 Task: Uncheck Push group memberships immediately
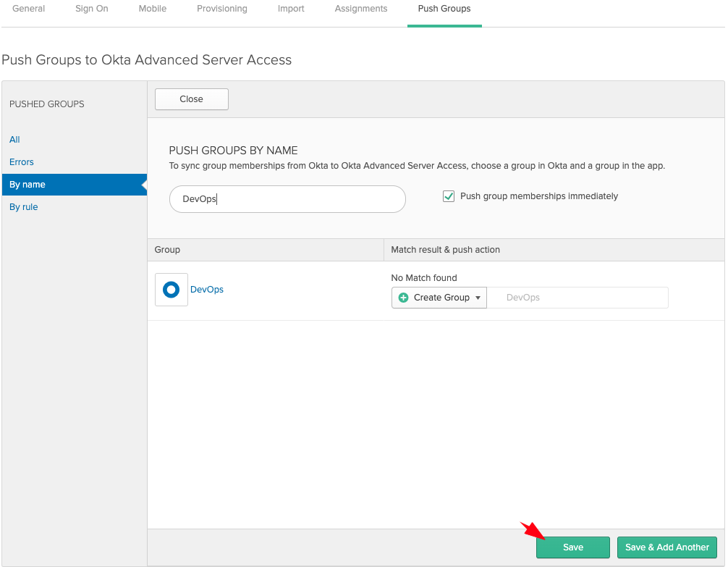click(449, 196)
